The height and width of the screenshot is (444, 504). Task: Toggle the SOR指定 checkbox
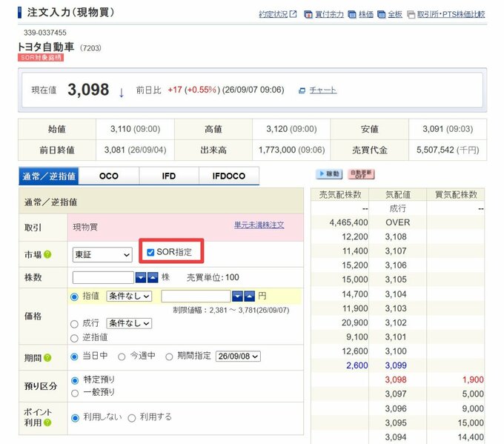coord(150,252)
